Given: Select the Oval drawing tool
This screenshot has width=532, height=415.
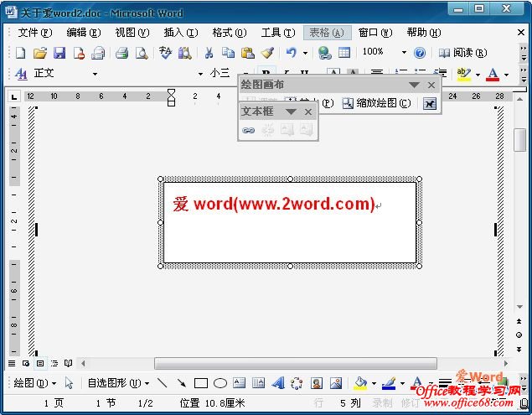Looking at the screenshot, I should [x=220, y=383].
